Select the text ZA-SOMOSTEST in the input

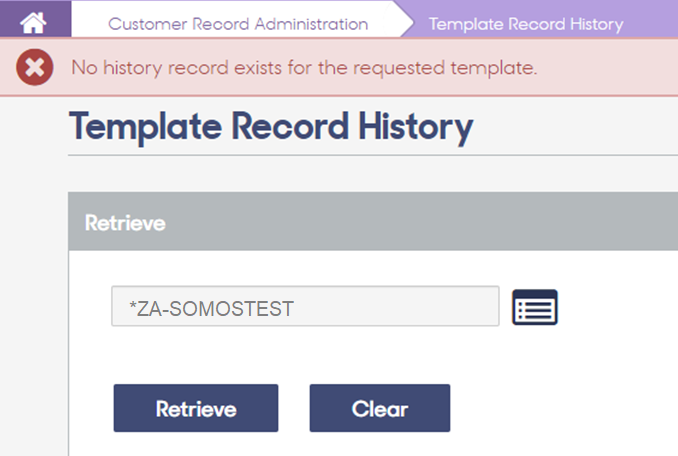coord(215,309)
